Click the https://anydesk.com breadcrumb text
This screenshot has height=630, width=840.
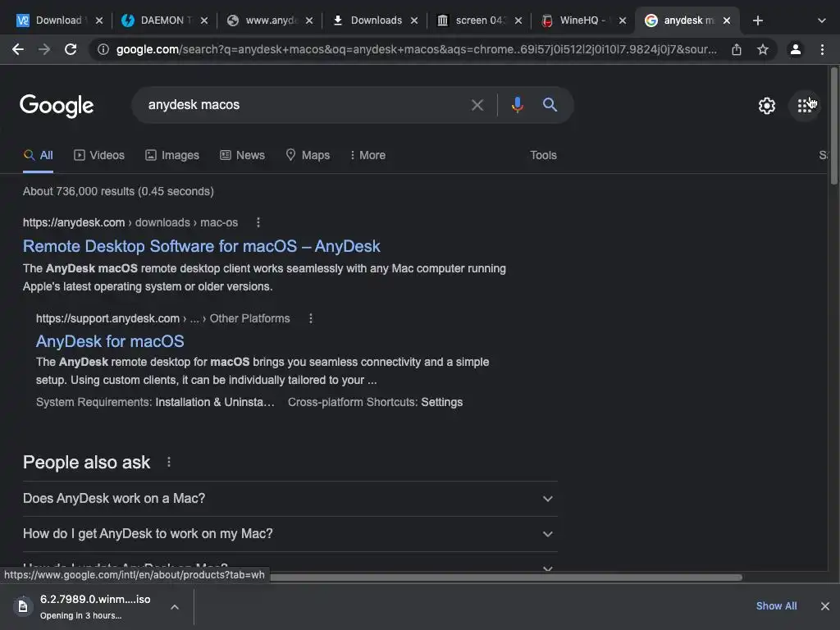73,222
